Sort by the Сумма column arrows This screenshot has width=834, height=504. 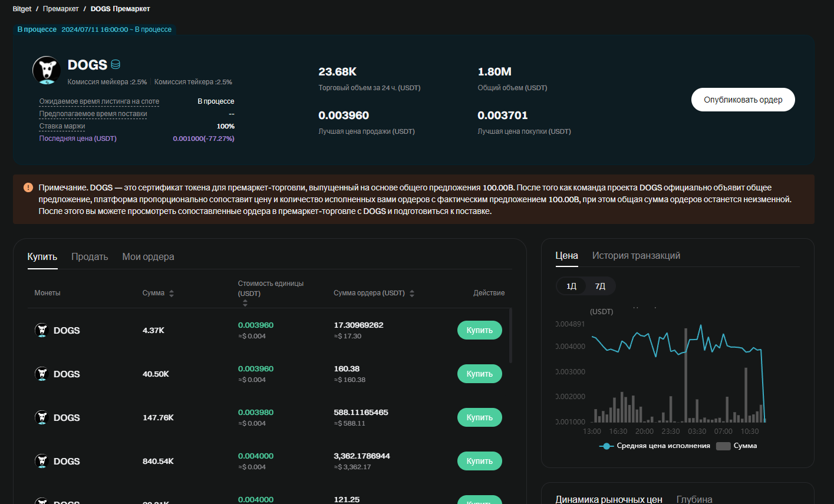coord(172,293)
